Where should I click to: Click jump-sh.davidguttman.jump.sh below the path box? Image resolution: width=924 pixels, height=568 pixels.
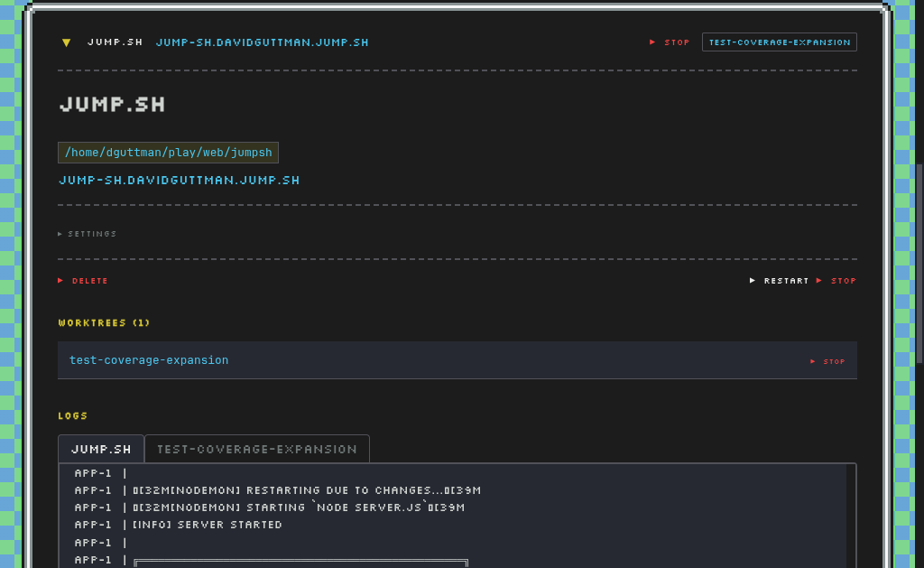click(x=179, y=180)
